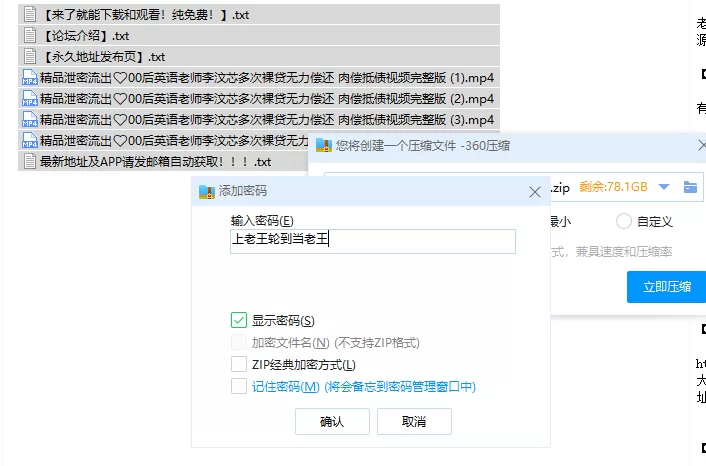Viewport: 706px width, 466px height.
Task: Select the 【永久地址发布页】.txt file name
Action: [x=104, y=57]
